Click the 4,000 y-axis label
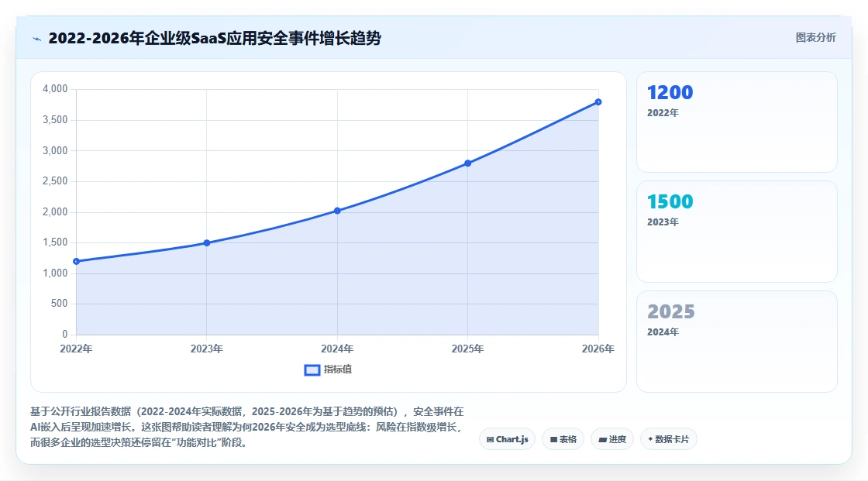The width and height of the screenshot is (868, 481). pyautogui.click(x=55, y=89)
